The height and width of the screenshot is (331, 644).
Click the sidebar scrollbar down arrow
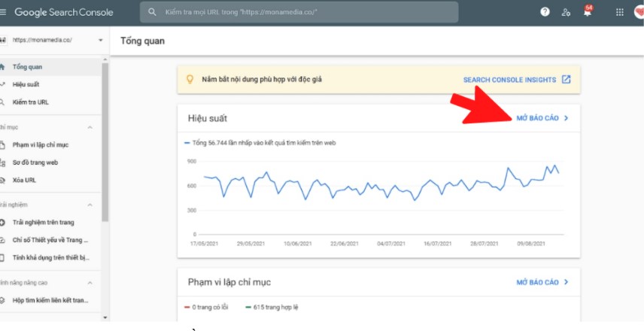pos(105,317)
